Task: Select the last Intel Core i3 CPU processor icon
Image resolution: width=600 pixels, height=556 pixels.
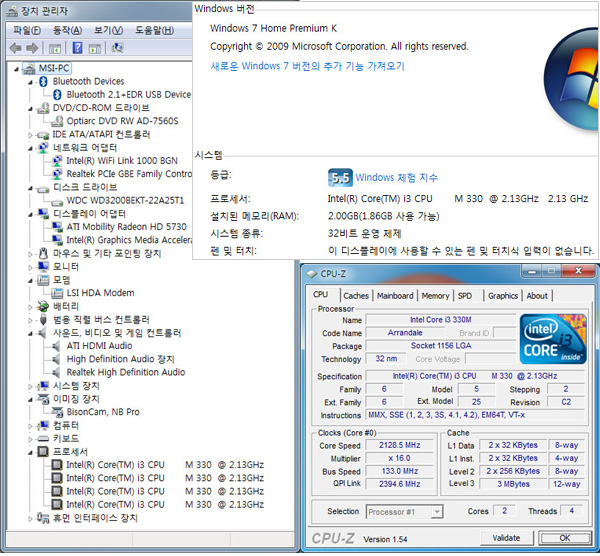Action: [x=57, y=505]
